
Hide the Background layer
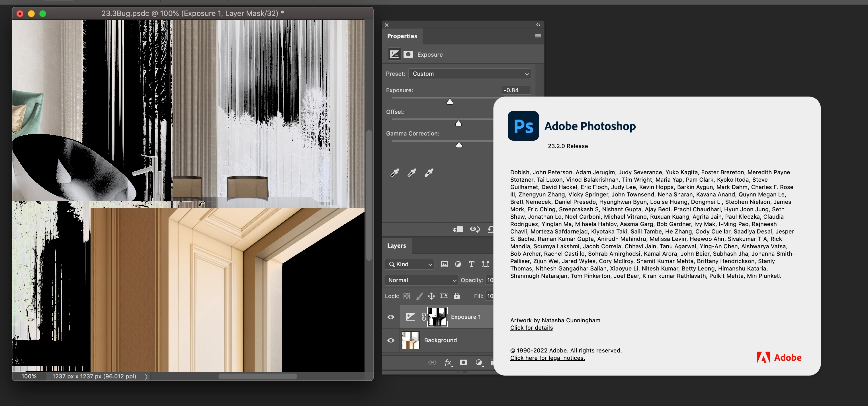coord(390,340)
